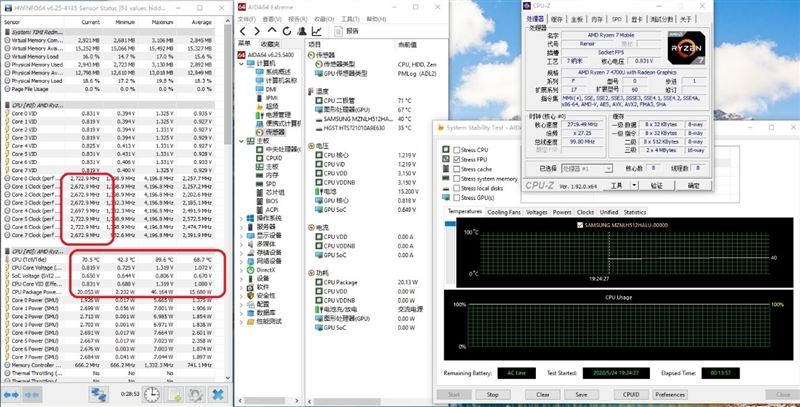Click HWiNFO logging file icon

[173, 394]
